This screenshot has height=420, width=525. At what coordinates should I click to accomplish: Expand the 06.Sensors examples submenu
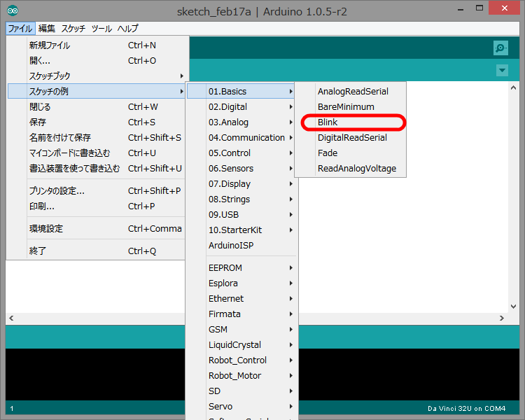click(240, 169)
